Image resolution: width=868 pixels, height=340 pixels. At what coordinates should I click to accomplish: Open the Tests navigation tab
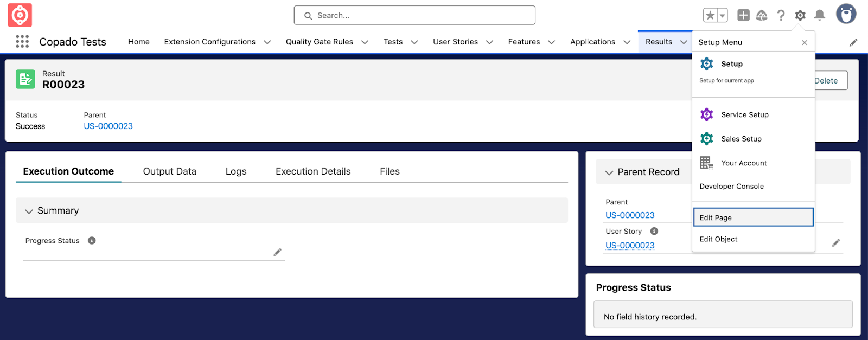[393, 42]
